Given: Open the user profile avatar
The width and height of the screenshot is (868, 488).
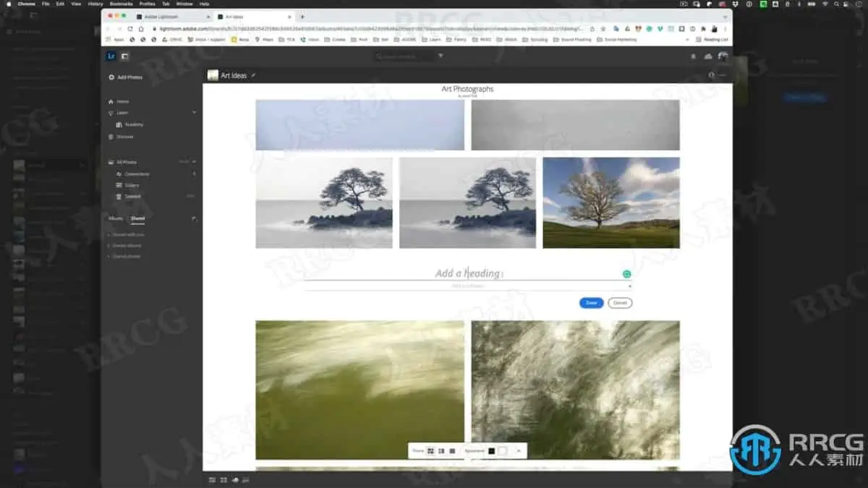Looking at the screenshot, I should pos(722,56).
